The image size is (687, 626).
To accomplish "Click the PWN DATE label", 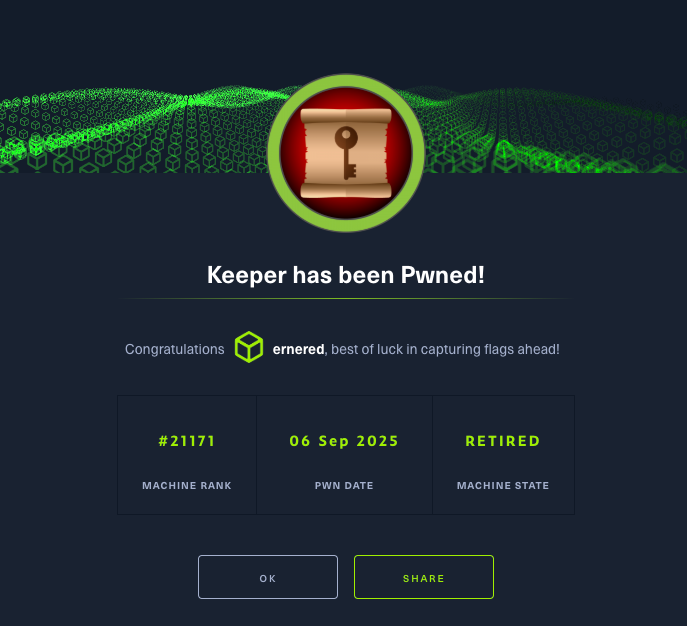I will [x=344, y=485].
